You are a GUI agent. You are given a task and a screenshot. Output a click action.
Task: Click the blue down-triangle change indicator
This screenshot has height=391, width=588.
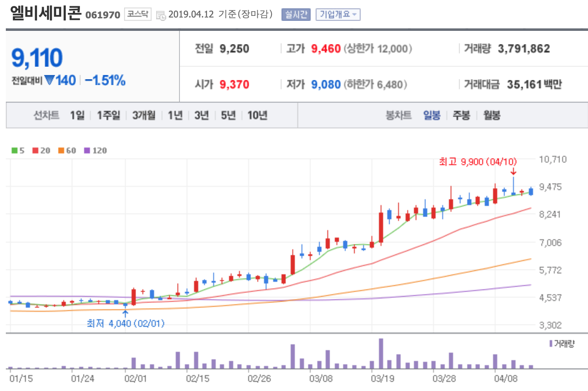tap(50, 80)
